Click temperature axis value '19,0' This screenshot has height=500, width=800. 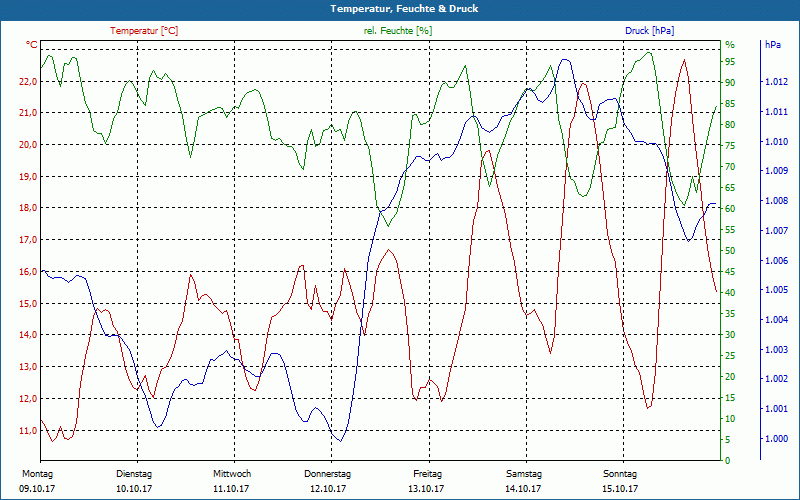[x=28, y=176]
